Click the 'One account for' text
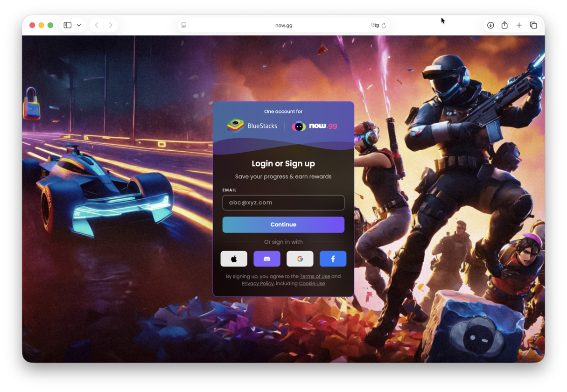 click(283, 112)
